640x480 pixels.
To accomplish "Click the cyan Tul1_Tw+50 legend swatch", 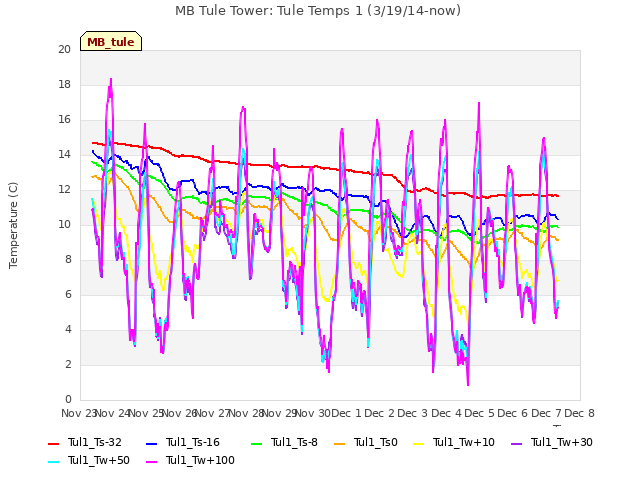I will [x=53, y=462].
